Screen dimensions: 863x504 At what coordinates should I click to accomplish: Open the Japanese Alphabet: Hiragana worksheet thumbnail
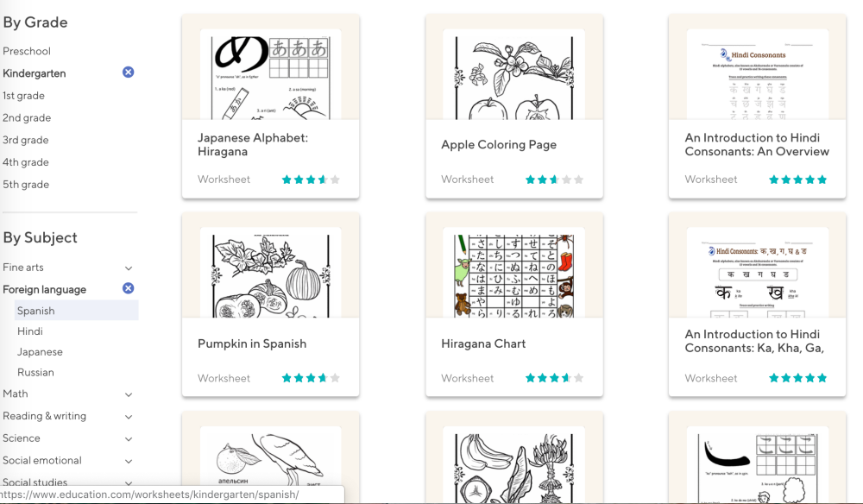click(x=270, y=75)
